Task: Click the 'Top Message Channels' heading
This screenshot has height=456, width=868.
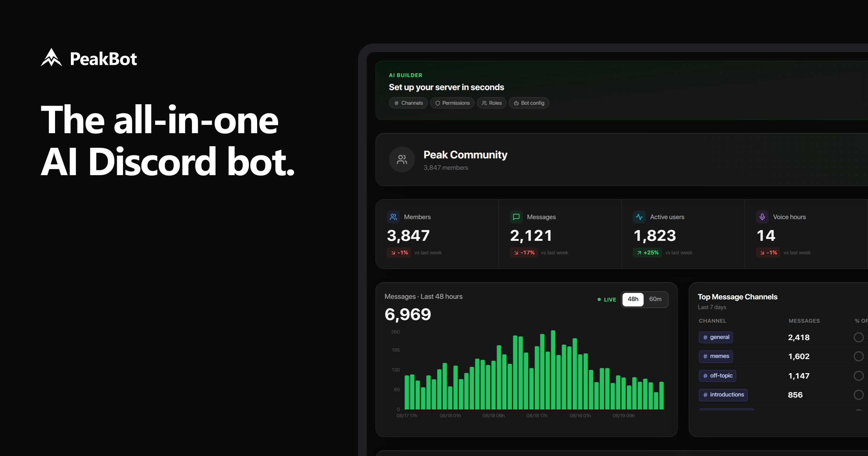Action: point(737,297)
